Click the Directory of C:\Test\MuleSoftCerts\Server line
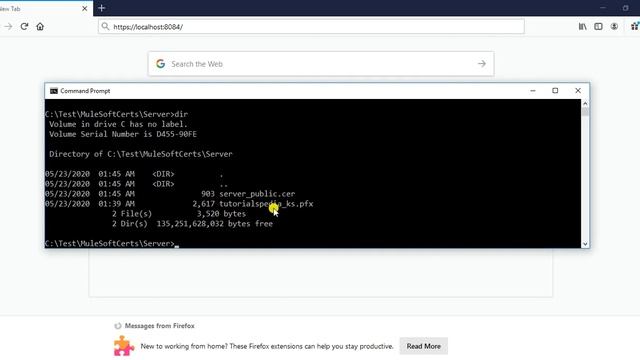Screen dimensions: 640x360 (x=141, y=154)
